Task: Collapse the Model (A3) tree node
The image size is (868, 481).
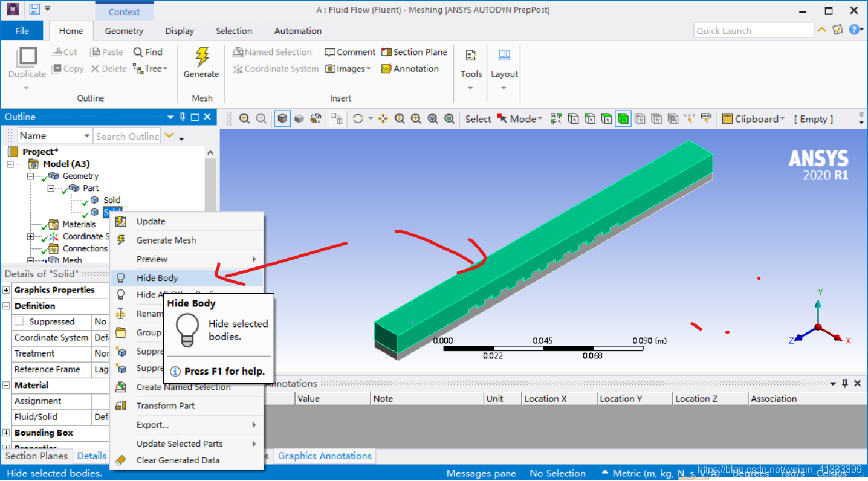Action: pyautogui.click(x=10, y=164)
